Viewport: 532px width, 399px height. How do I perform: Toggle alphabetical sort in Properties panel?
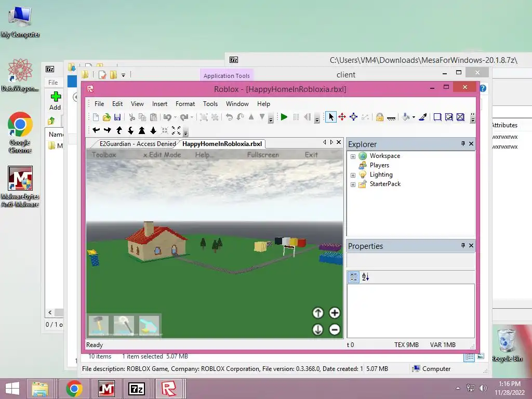click(x=365, y=277)
